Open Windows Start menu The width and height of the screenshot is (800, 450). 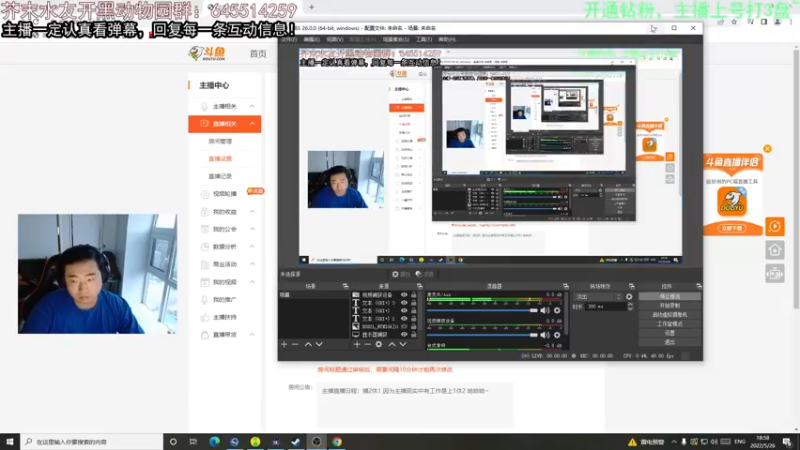[x=10, y=442]
